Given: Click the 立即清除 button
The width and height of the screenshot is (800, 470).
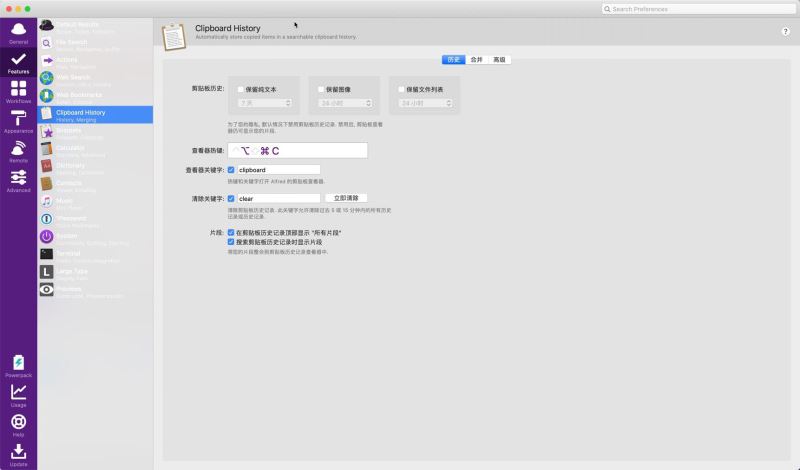Looking at the screenshot, I should [x=346, y=198].
